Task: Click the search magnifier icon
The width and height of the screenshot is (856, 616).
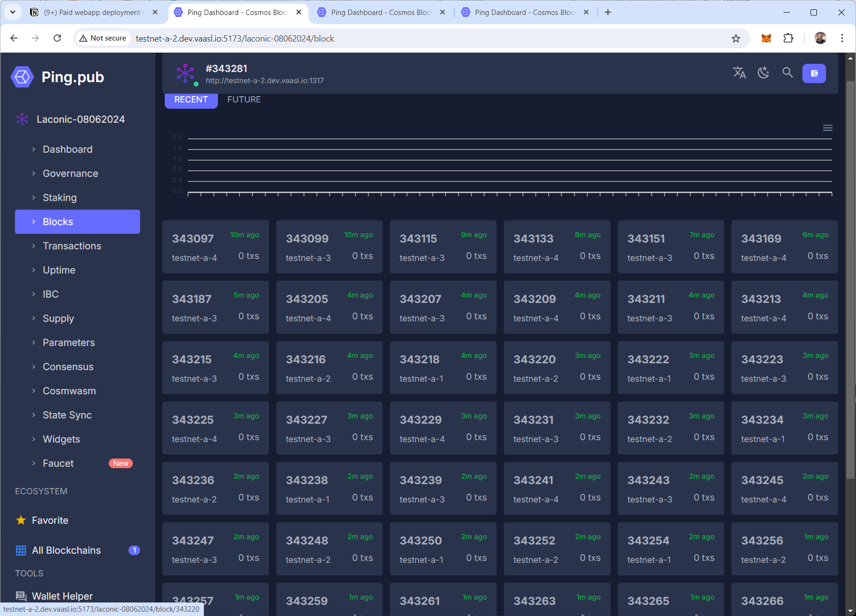Action: 787,73
